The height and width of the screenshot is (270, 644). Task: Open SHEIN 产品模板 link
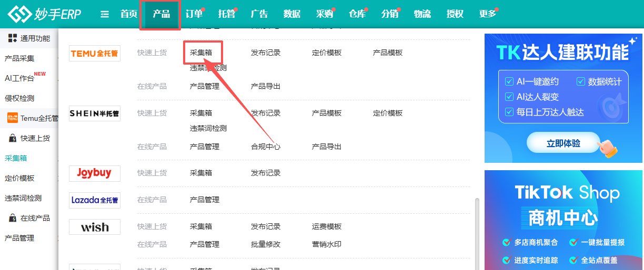point(327,113)
